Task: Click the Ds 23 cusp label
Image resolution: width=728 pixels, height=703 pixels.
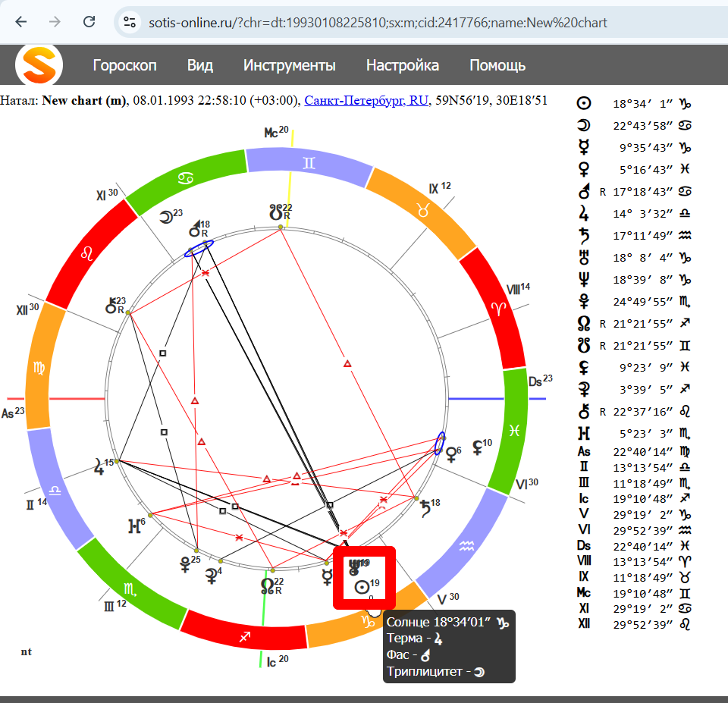Action: [541, 381]
